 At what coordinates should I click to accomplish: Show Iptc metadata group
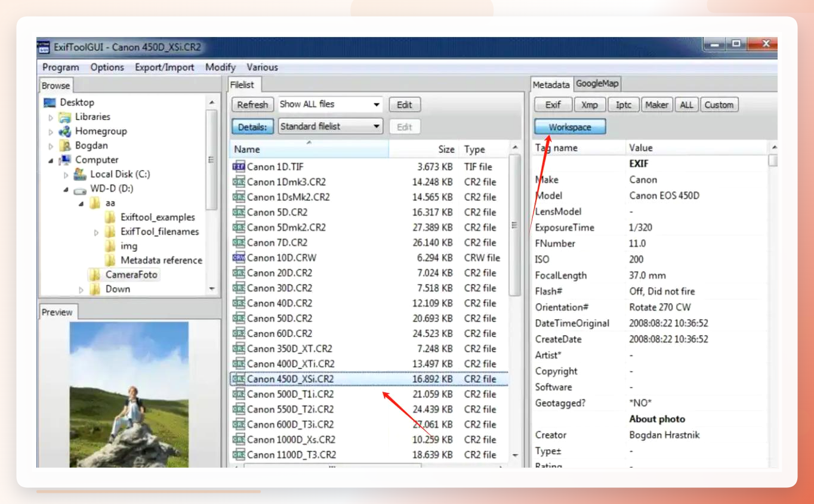pyautogui.click(x=624, y=105)
